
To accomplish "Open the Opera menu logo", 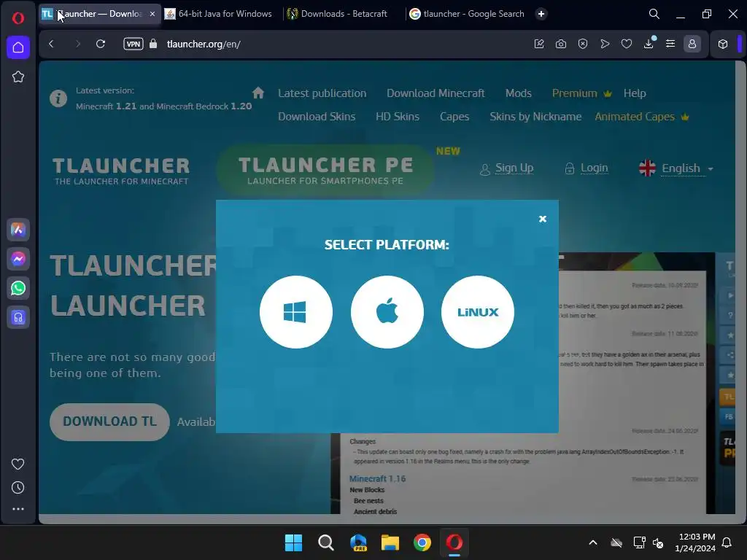I will (x=18, y=18).
